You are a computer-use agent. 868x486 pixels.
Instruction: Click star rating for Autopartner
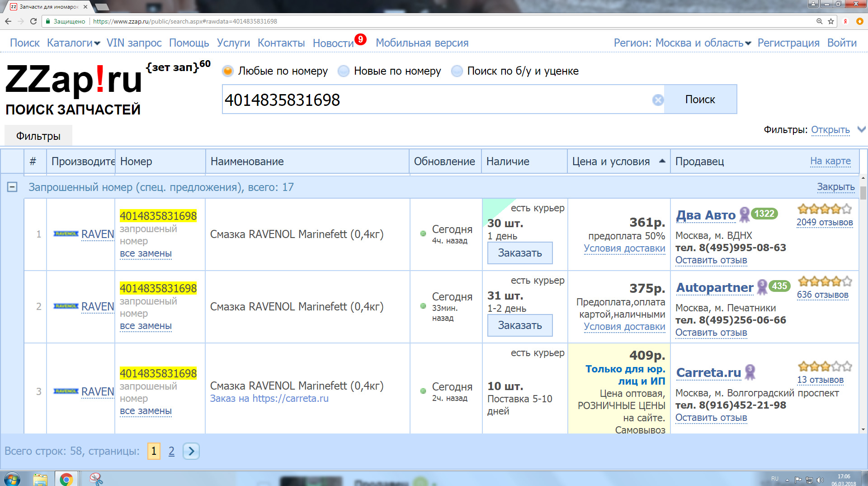pyautogui.click(x=825, y=281)
